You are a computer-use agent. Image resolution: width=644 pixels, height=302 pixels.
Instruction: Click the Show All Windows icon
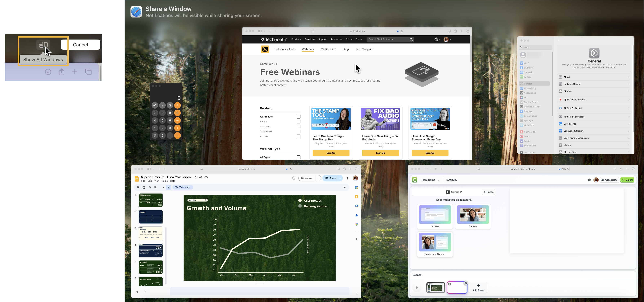coord(43,45)
